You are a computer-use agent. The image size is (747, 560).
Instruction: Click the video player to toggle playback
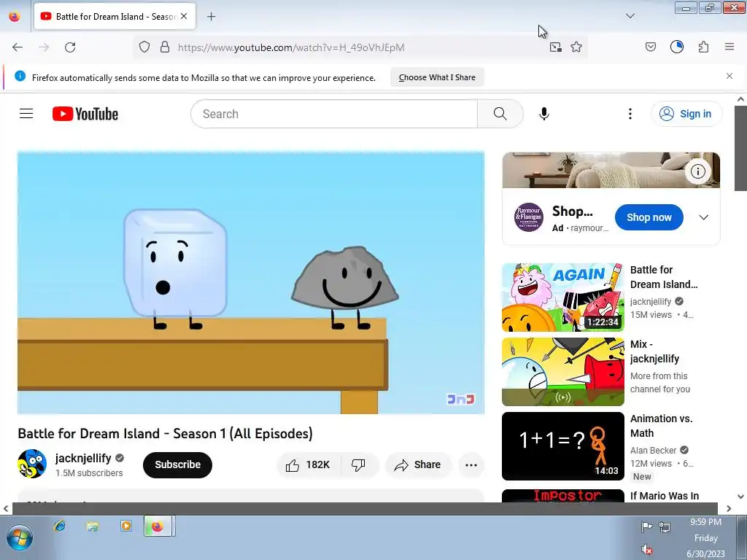tap(251, 283)
